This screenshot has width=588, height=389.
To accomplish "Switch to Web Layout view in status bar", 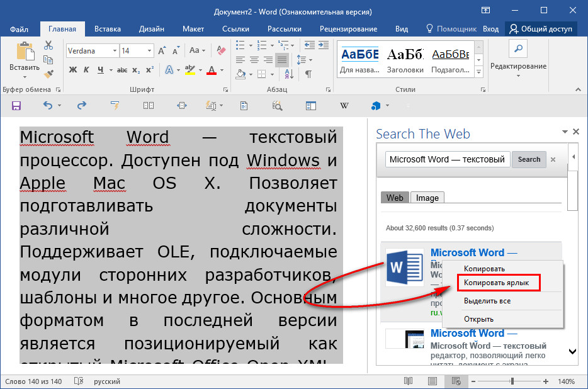I will (456, 381).
